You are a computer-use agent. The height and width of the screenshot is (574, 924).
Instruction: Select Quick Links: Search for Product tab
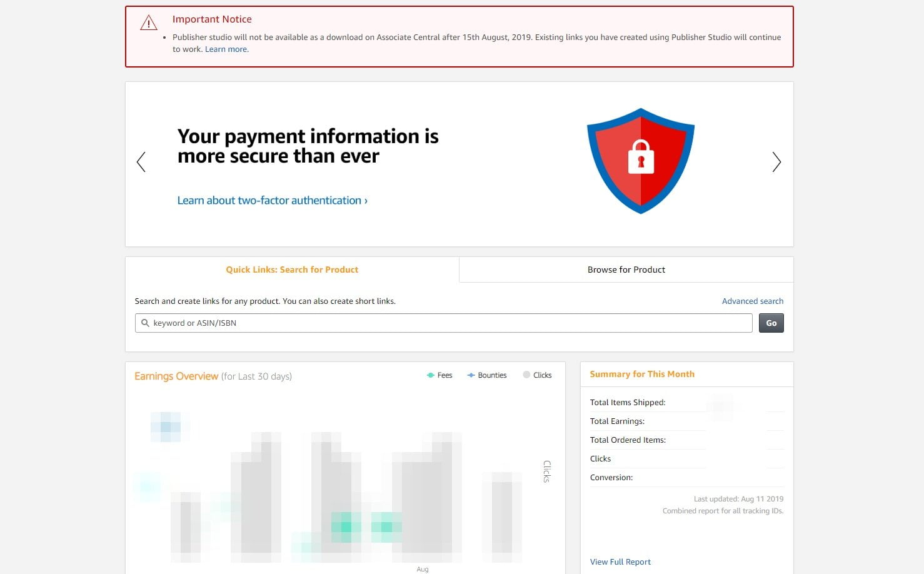(292, 269)
